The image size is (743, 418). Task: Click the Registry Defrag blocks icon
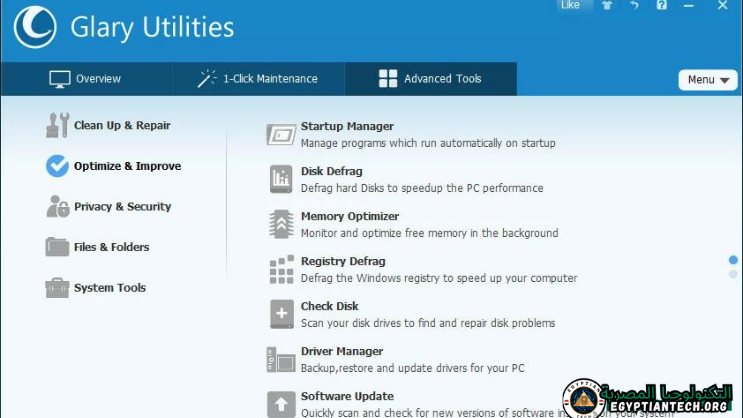pyautogui.click(x=281, y=269)
